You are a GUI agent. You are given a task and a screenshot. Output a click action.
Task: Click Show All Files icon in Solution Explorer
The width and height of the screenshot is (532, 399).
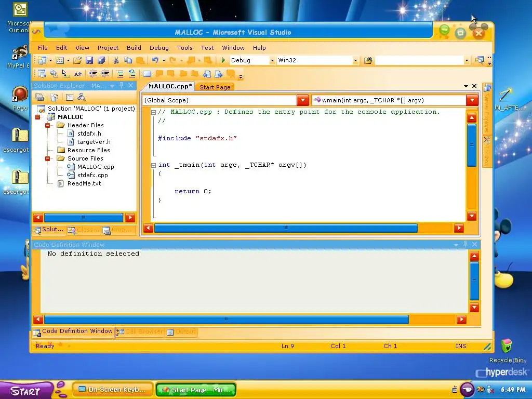pyautogui.click(x=54, y=97)
